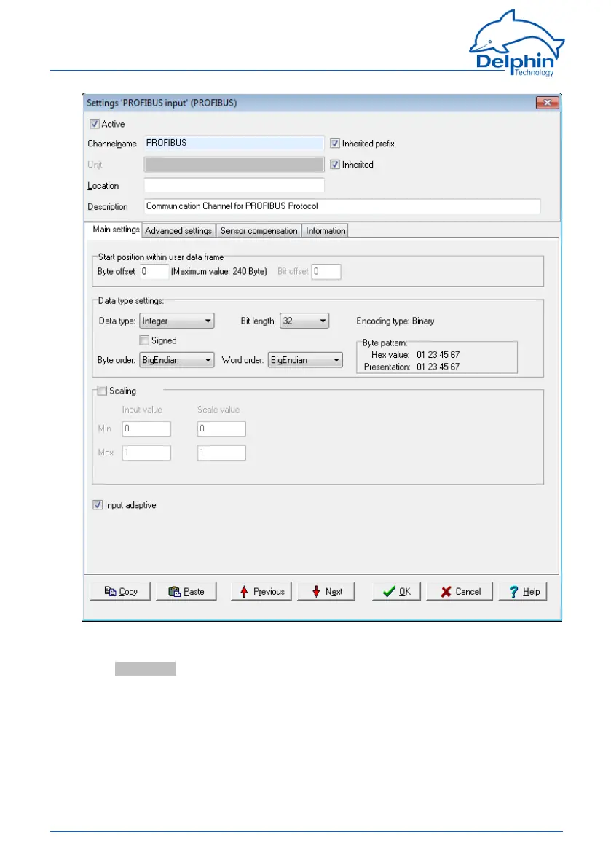Click the Channelname input field
The width and height of the screenshot is (611, 868).
(234, 143)
